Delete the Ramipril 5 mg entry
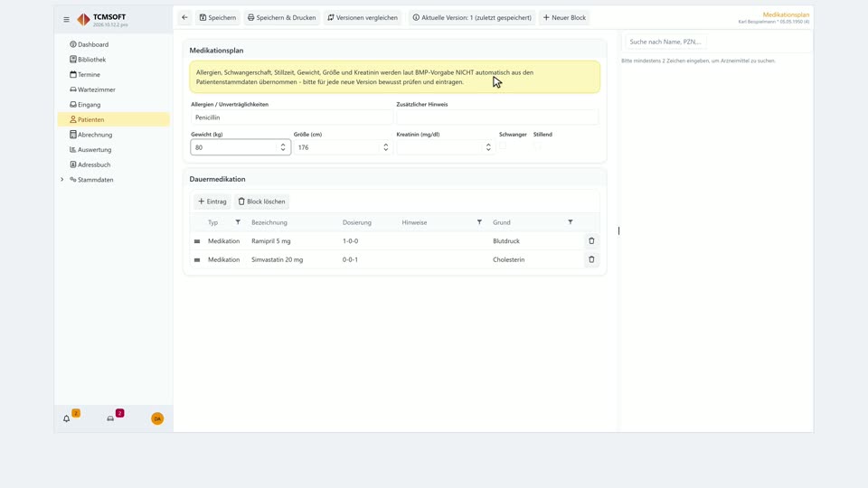868x488 pixels. pos(591,240)
